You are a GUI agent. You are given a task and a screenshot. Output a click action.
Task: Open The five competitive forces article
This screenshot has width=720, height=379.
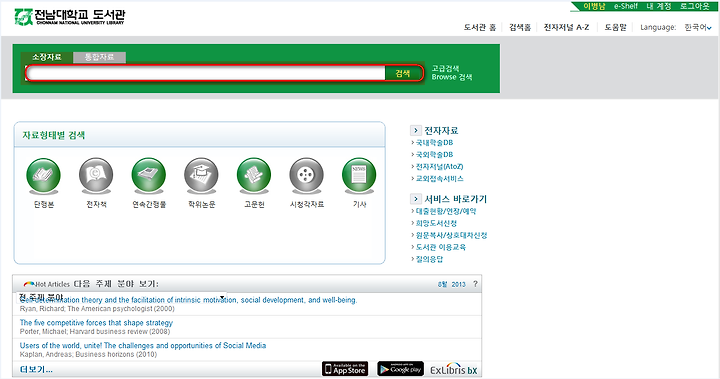coord(96,322)
